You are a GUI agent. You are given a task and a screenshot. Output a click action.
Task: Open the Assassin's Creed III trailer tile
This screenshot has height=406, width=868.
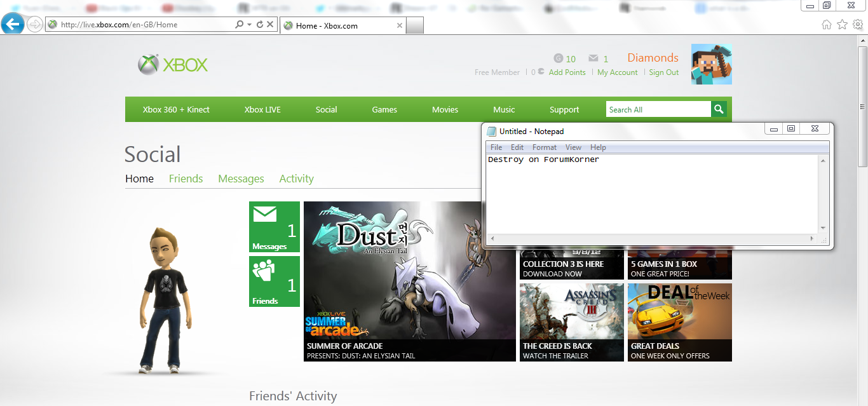point(572,322)
